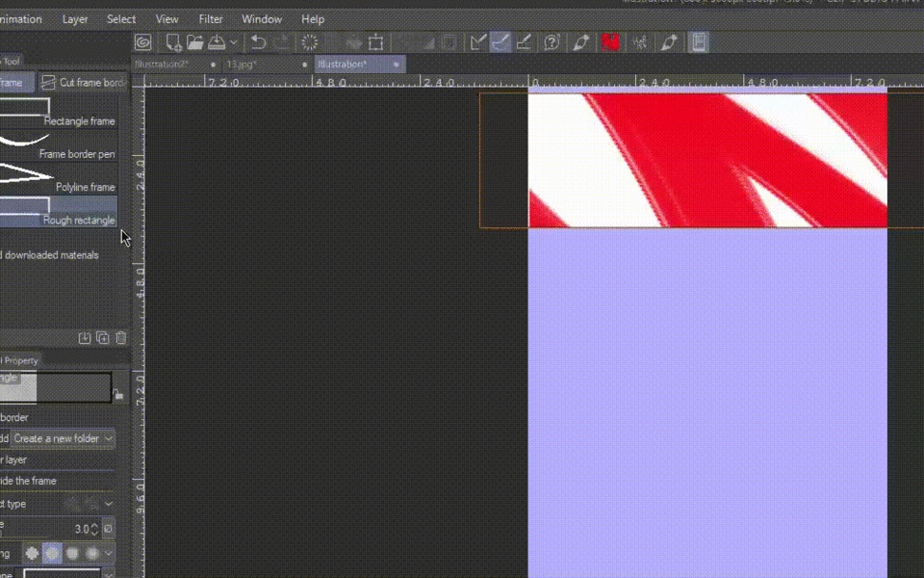Screen dimensions: 924x578
Task: Expand the type options chevron
Action: pos(109,504)
